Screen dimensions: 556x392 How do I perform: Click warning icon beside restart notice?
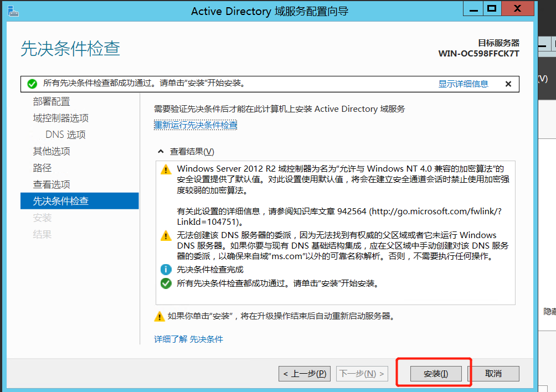point(159,316)
